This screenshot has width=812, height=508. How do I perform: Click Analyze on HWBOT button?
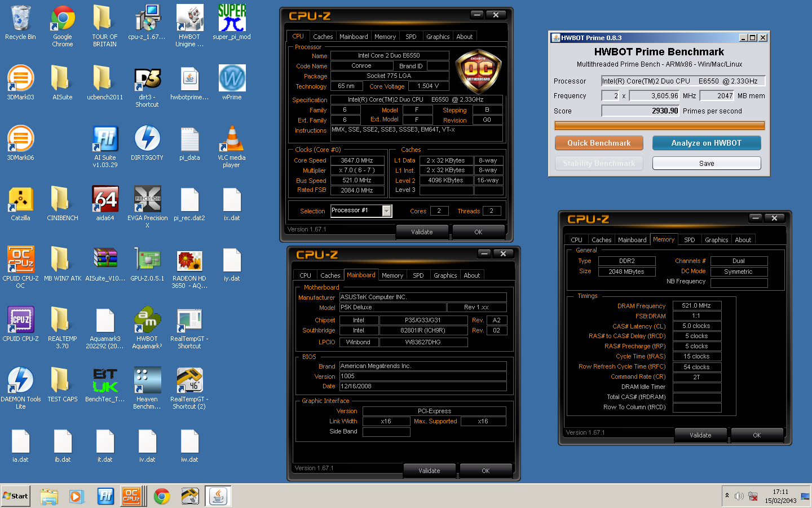pos(707,143)
